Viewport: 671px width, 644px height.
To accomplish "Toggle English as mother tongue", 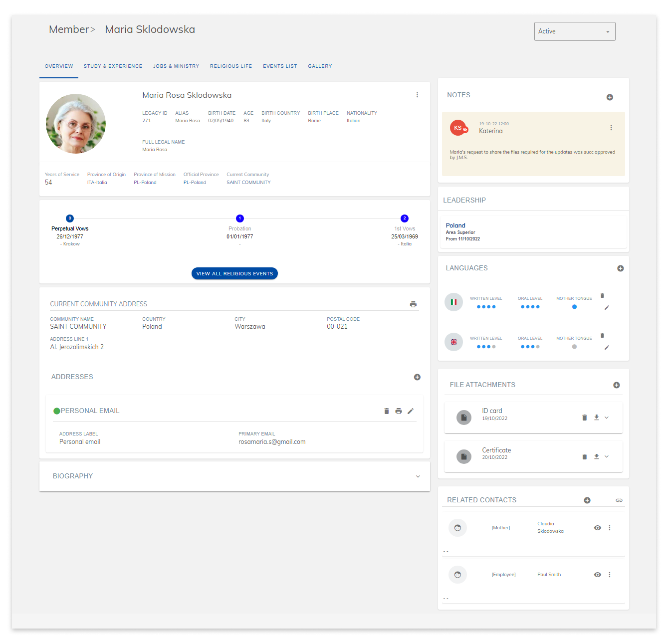I will point(574,347).
